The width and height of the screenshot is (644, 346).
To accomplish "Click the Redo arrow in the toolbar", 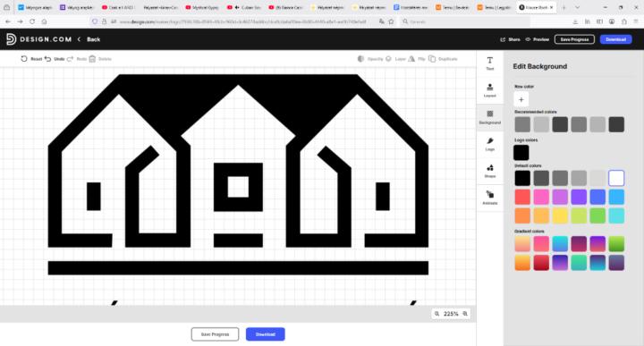I will [x=70, y=59].
